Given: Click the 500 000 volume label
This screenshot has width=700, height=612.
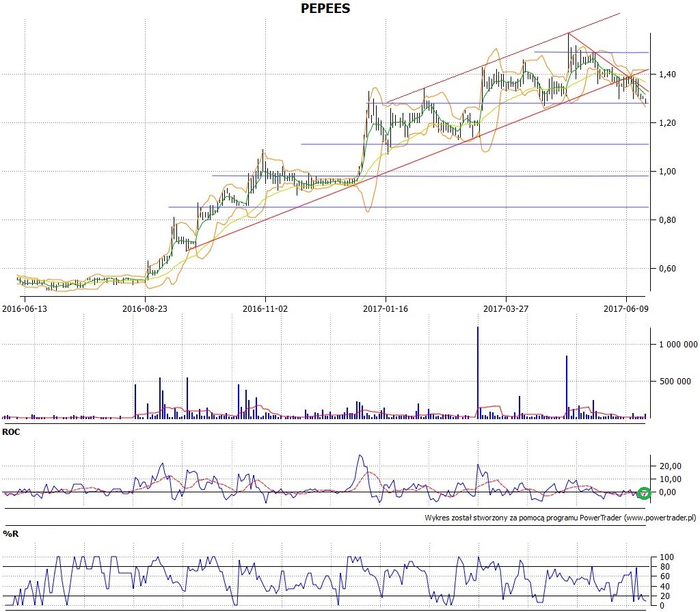Looking at the screenshot, I should click(x=675, y=382).
